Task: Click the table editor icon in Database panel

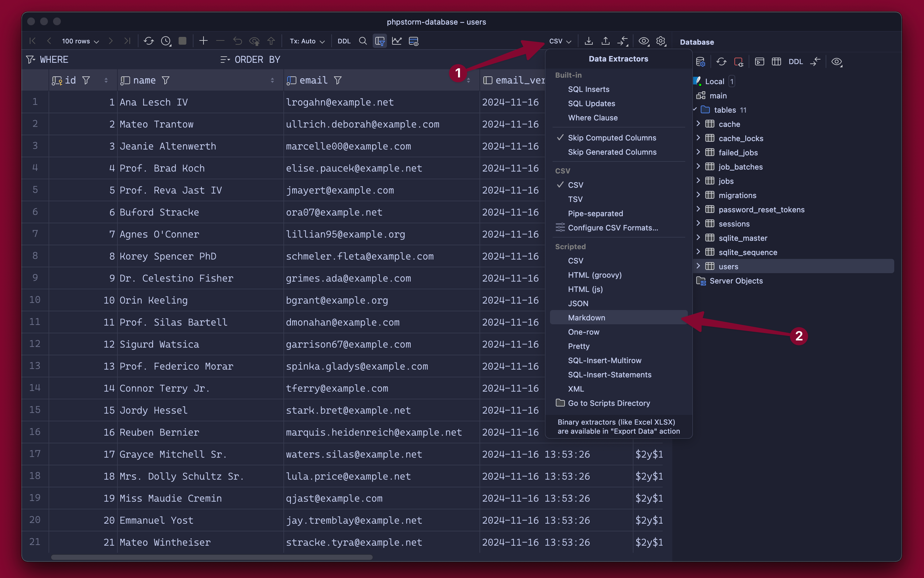Action: click(776, 61)
